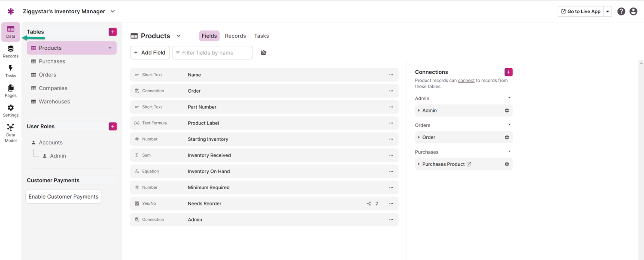Open the Data Model view
The height and width of the screenshot is (260, 644).
click(10, 133)
